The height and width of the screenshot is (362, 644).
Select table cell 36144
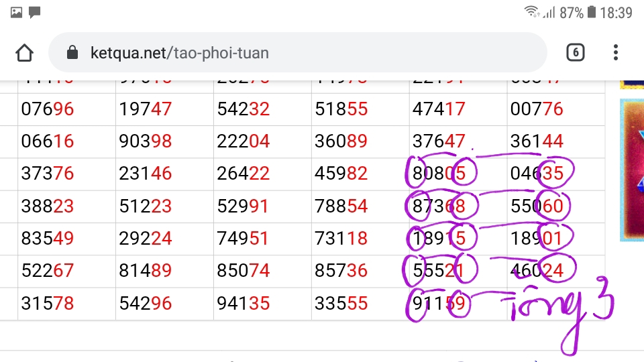coord(556,141)
